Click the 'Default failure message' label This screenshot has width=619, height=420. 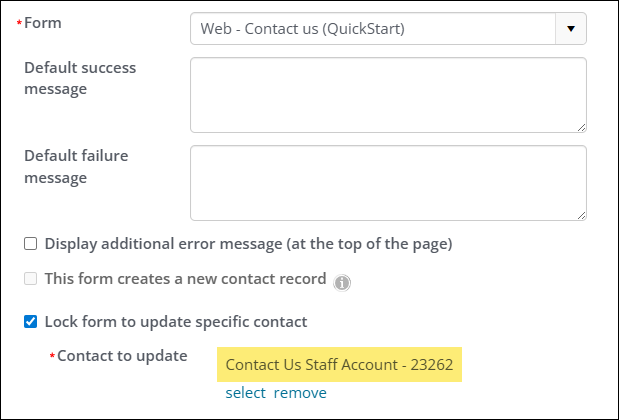(x=76, y=167)
